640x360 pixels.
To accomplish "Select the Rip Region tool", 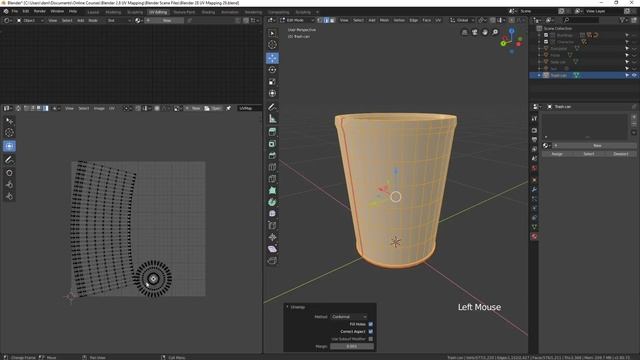I will (x=272, y=261).
